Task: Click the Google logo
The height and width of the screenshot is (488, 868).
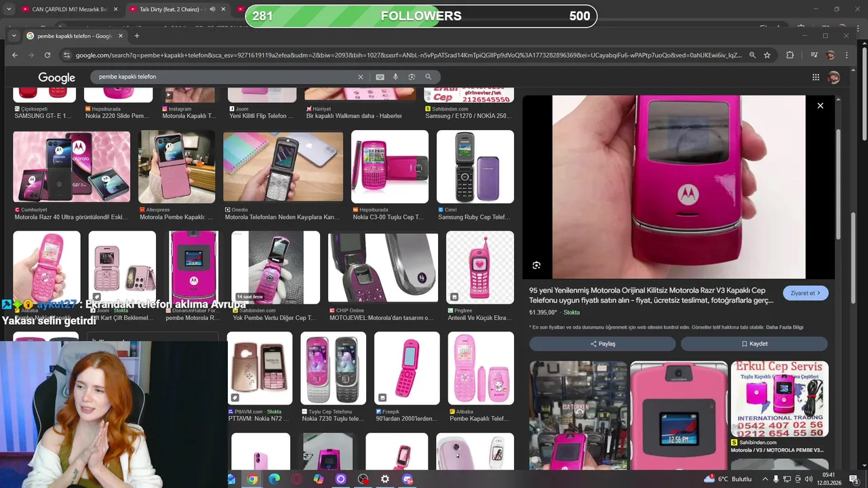Action: click(56, 77)
